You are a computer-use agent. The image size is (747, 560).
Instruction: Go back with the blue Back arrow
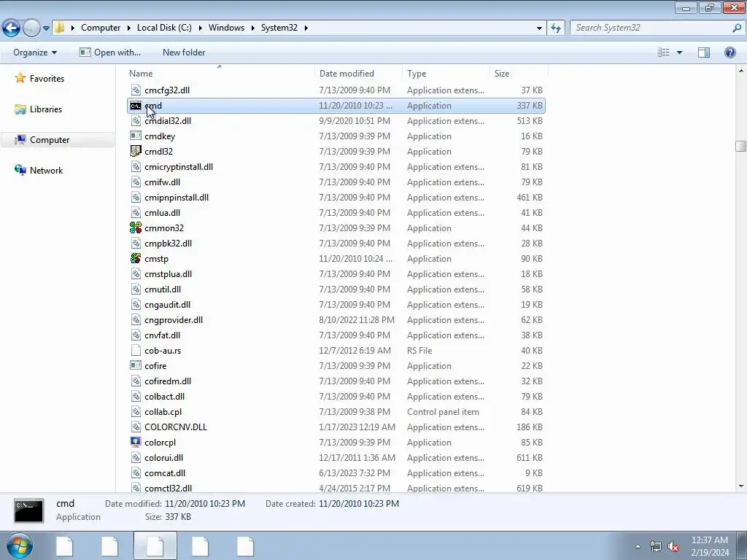12,28
